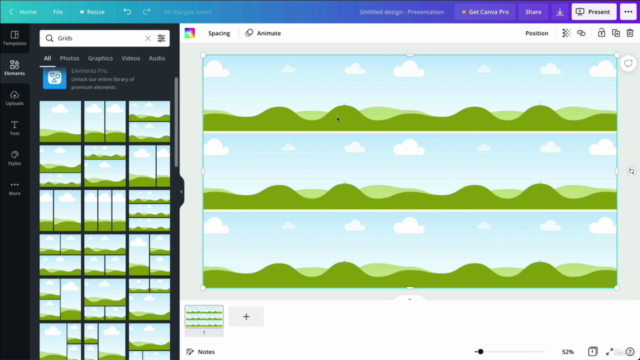The width and height of the screenshot is (640, 360).
Task: Click the Present button
Action: pos(594,12)
